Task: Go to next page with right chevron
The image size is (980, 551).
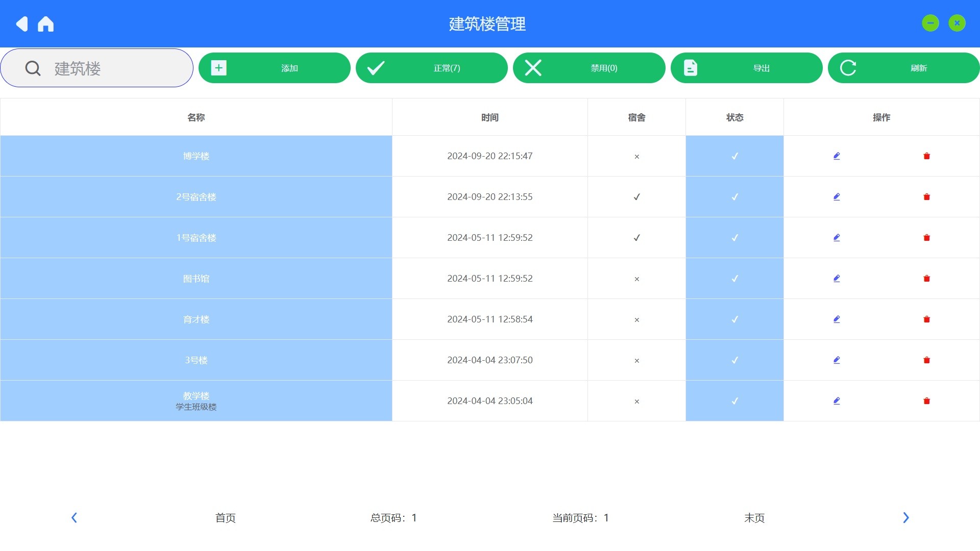Action: tap(905, 518)
